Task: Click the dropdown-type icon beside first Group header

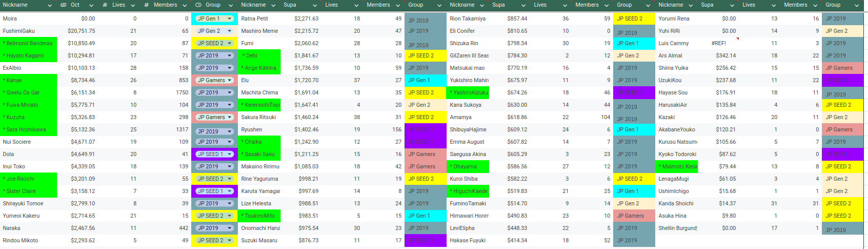Action: [x=198, y=5]
